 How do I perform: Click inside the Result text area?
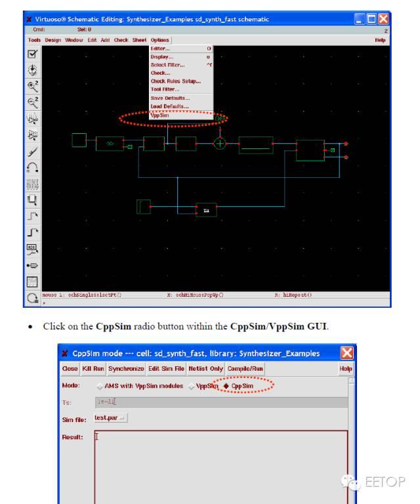[x=221, y=467]
